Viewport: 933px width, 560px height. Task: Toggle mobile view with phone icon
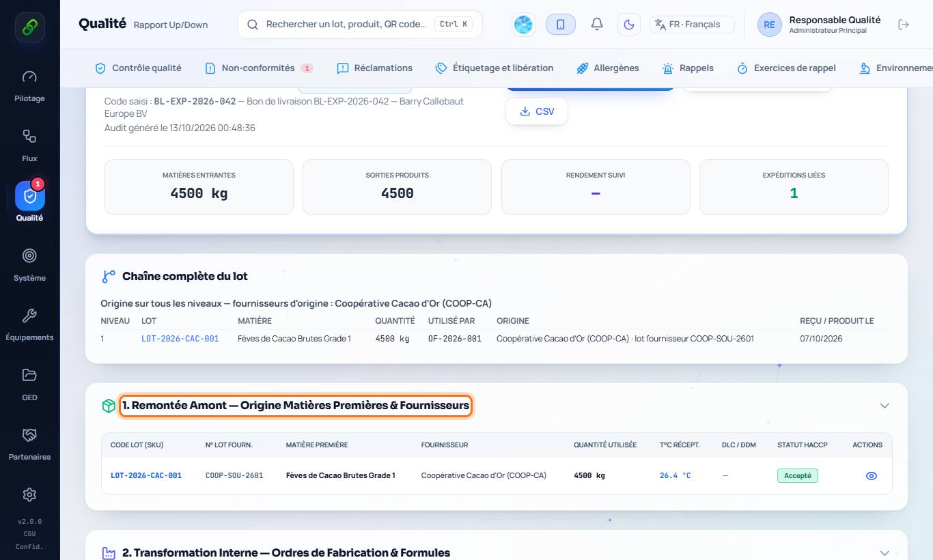point(561,25)
